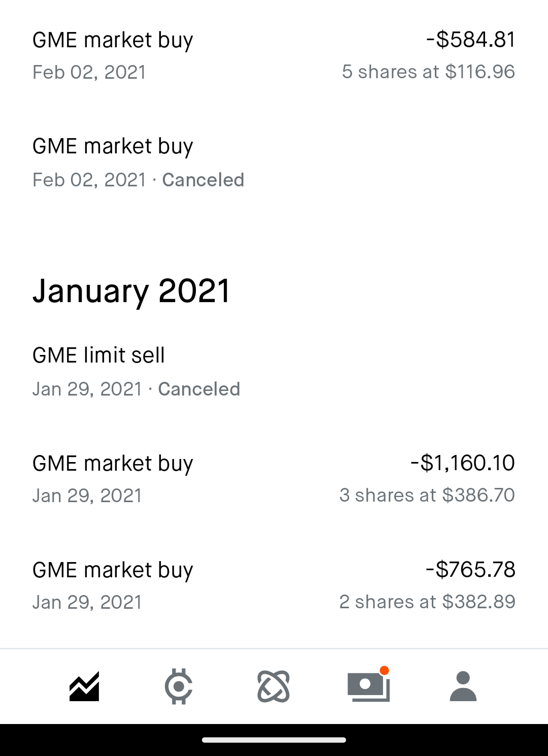Open the account profile person icon

463,686
